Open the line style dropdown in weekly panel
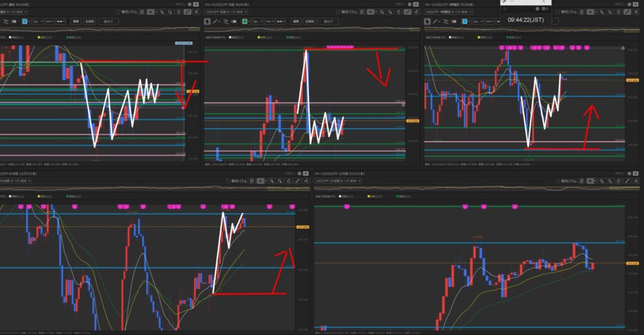Screen dimensions: 644x335 50,21
